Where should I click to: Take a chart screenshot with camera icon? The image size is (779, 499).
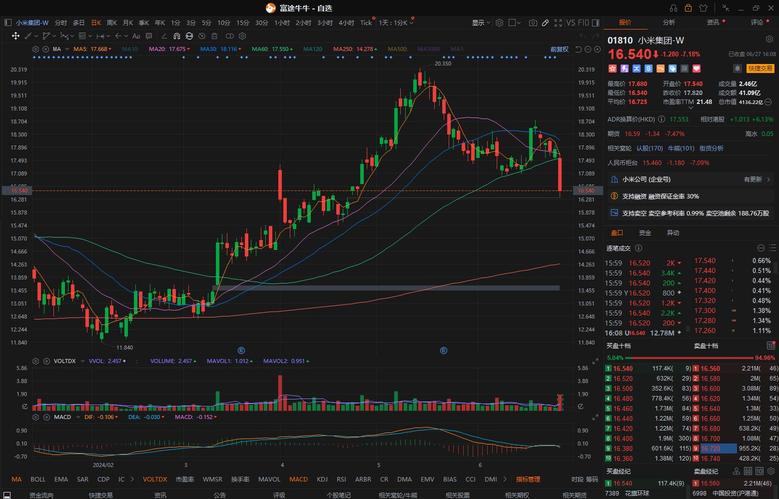coord(533,23)
